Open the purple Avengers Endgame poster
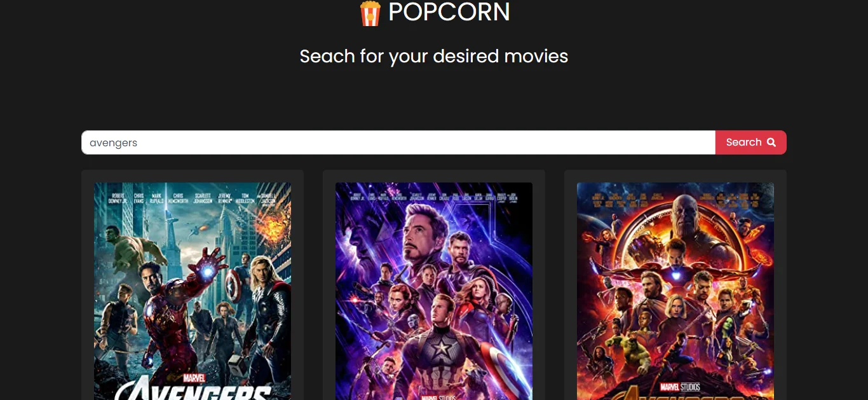868x400 pixels. pos(434,291)
